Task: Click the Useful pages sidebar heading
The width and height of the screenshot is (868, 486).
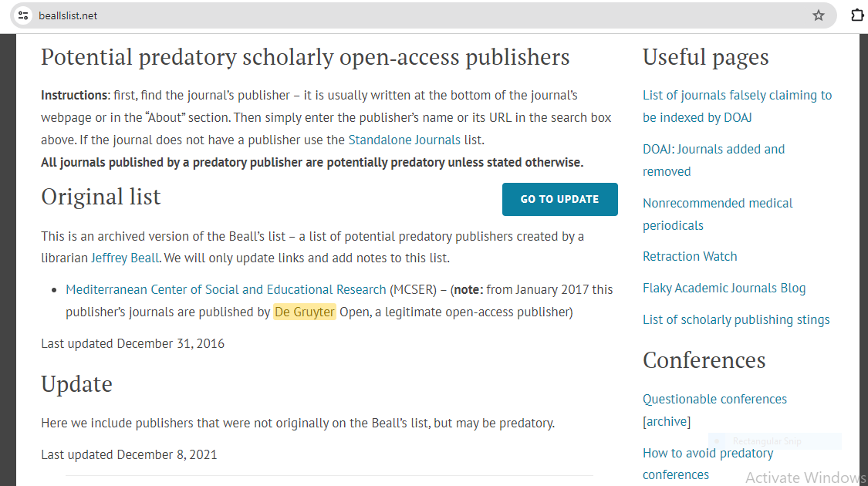Action: [705, 57]
